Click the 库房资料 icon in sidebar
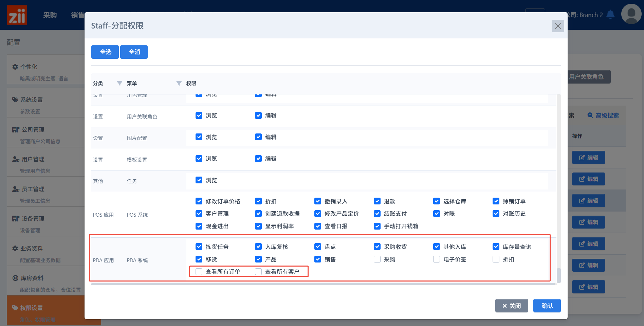The height and width of the screenshot is (326, 644). [15, 278]
